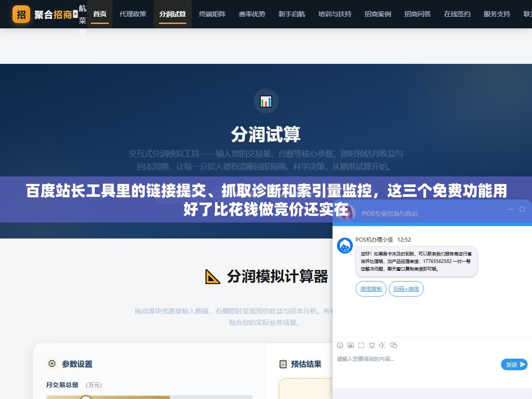Screen dimensions: 532x399
Task: Go to the 首页 nav tab
Action: click(x=100, y=14)
